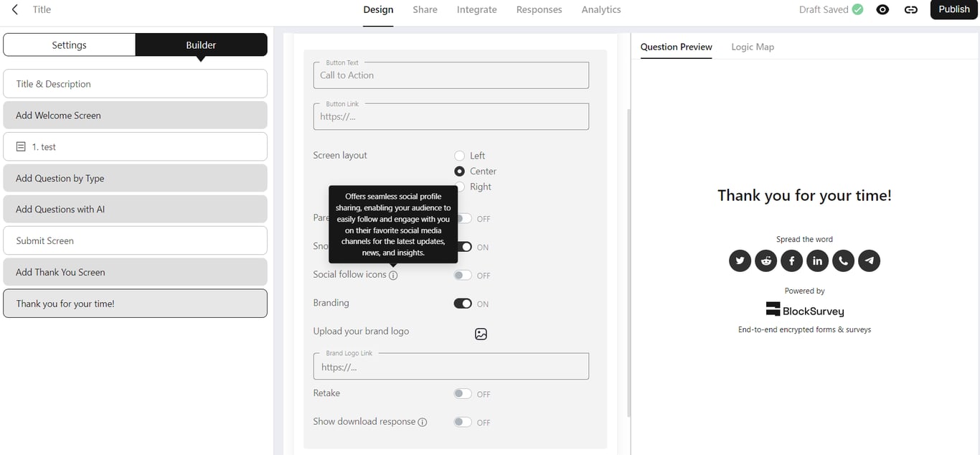Click the Publish button

[x=953, y=9]
